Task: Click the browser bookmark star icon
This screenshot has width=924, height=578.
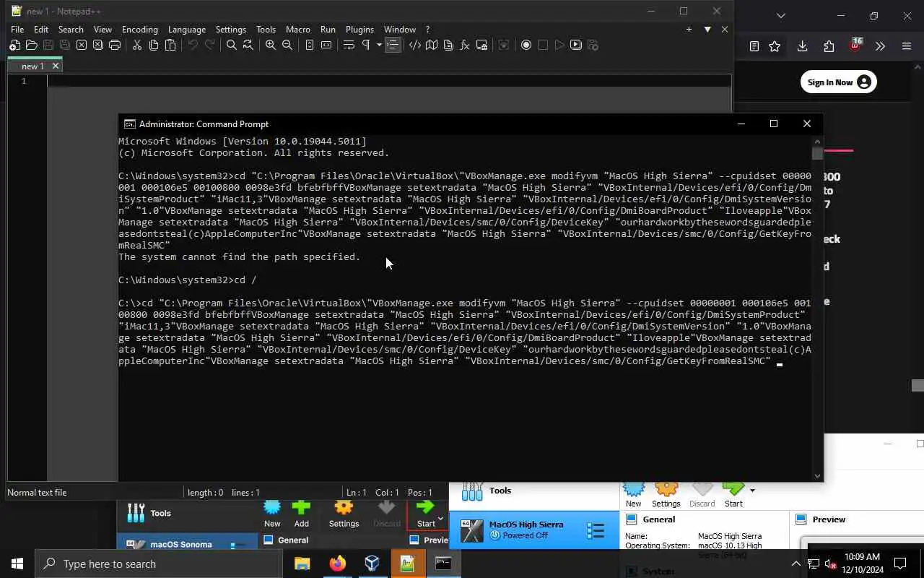Action: pyautogui.click(x=775, y=46)
